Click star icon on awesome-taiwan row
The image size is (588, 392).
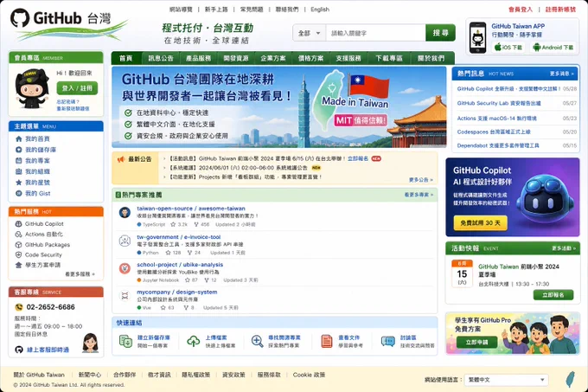click(x=173, y=224)
